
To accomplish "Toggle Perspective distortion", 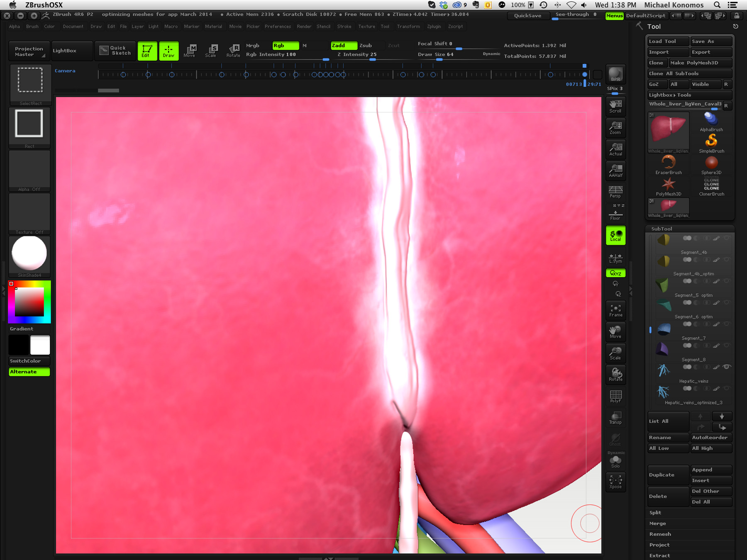I will tap(615, 192).
